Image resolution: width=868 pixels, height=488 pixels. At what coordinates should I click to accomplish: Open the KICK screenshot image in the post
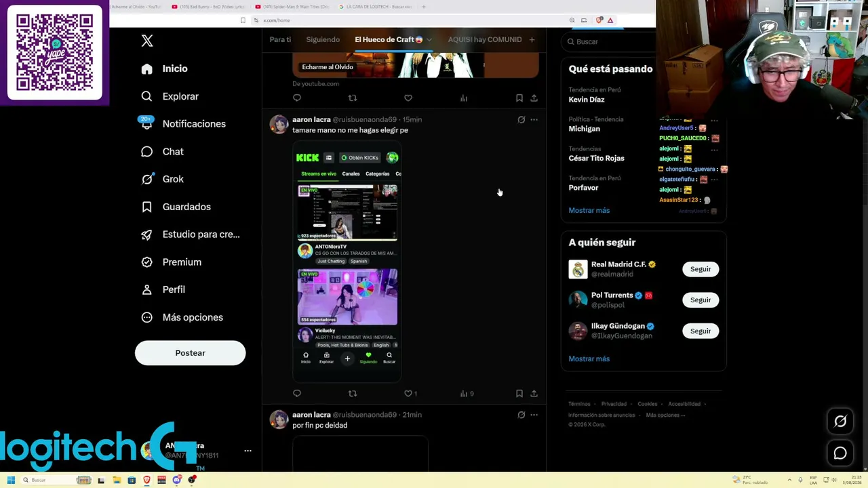click(x=347, y=261)
